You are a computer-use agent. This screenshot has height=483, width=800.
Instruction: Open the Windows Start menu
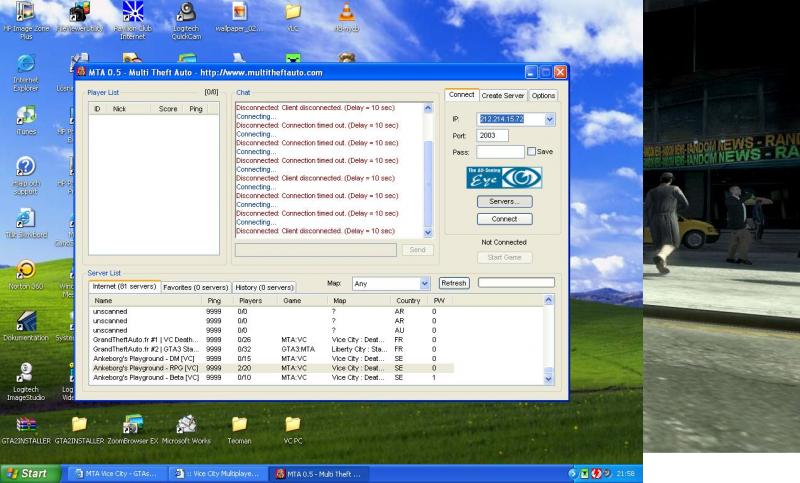(x=31, y=473)
